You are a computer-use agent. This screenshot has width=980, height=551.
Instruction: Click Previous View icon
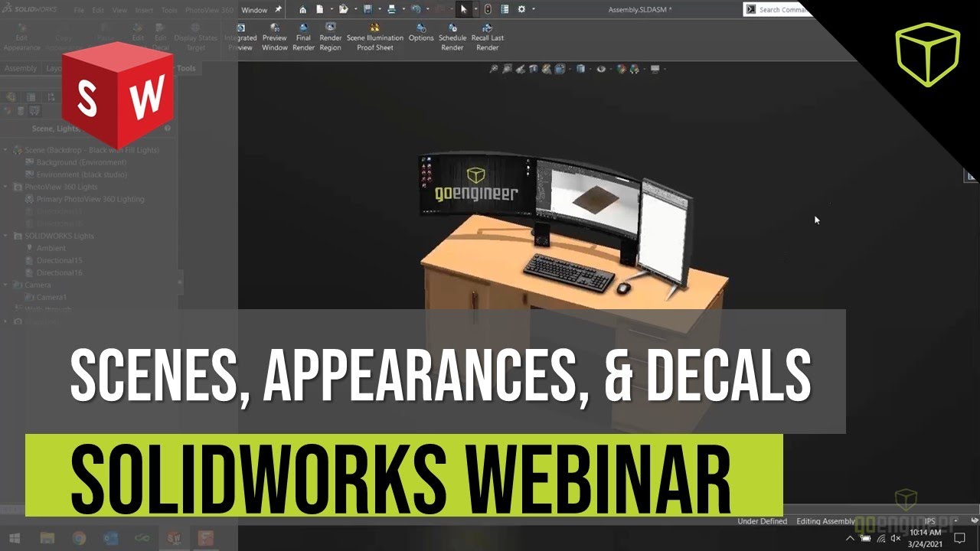pos(521,68)
